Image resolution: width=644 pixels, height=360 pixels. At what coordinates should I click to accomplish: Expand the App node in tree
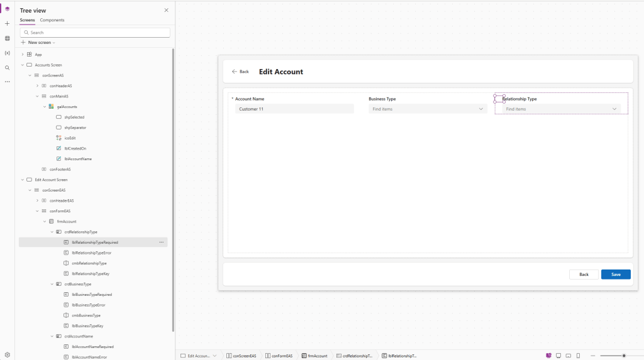(x=23, y=55)
